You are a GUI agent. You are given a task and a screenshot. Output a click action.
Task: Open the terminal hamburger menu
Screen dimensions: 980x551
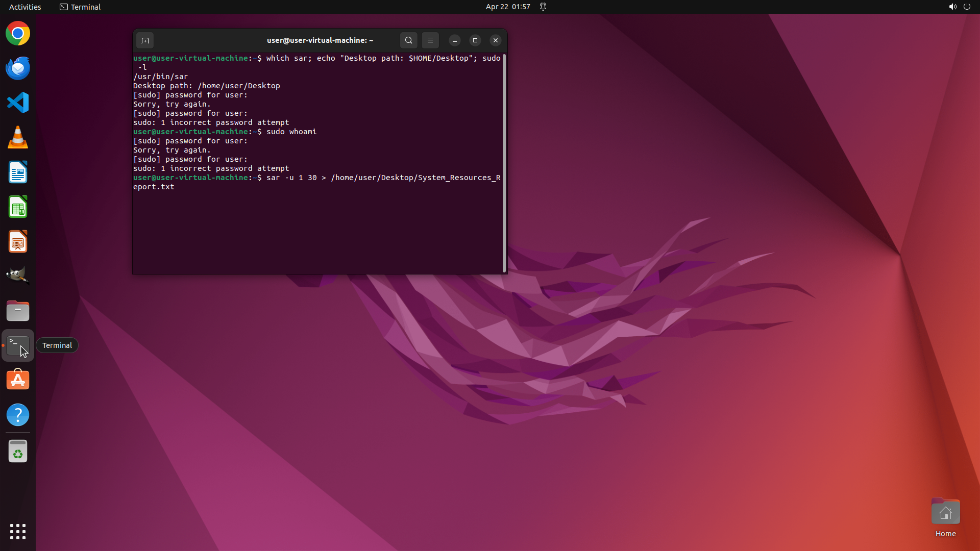pyautogui.click(x=430, y=40)
